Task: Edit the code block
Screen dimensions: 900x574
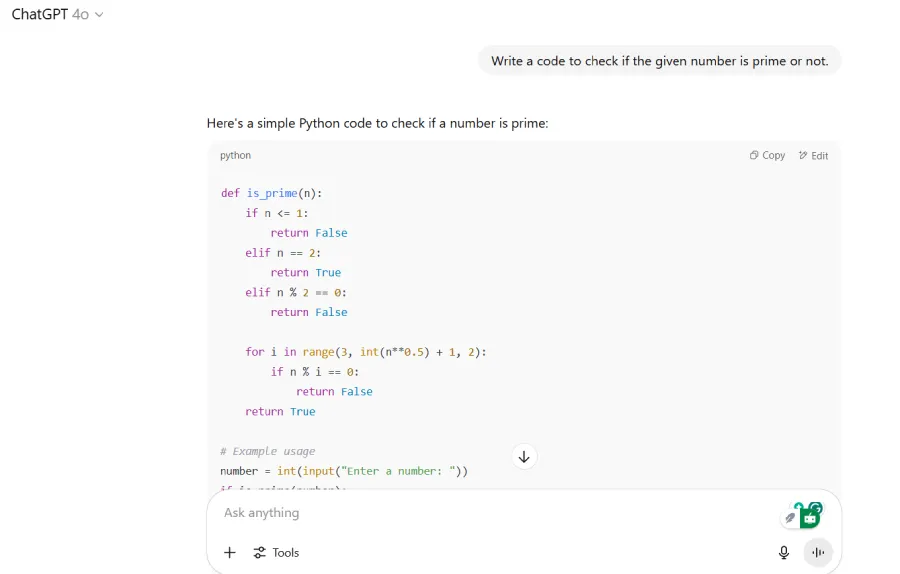Action: click(x=813, y=156)
